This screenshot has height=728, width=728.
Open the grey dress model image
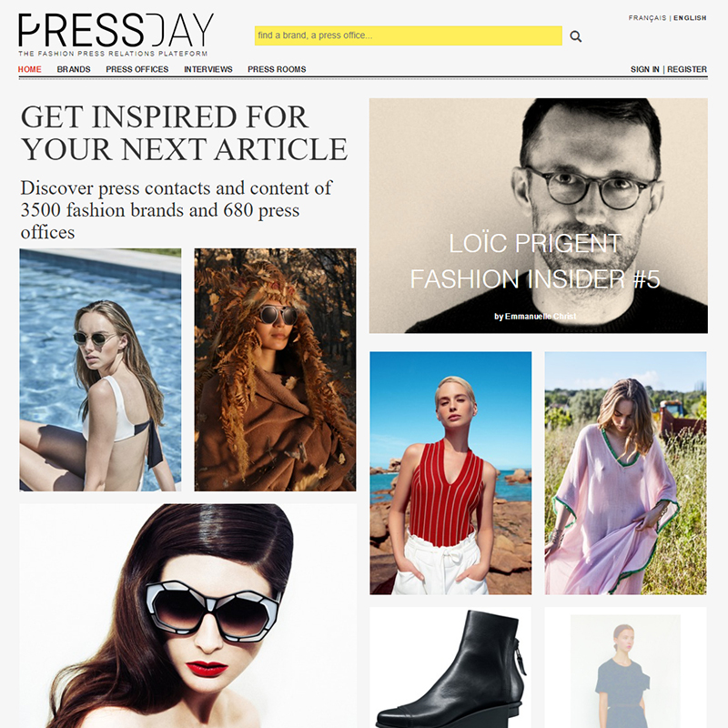(x=625, y=667)
